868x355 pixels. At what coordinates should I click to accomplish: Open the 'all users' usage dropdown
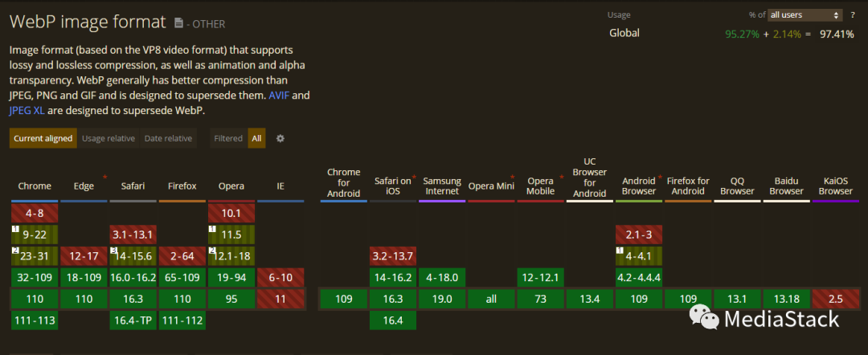[x=805, y=14]
